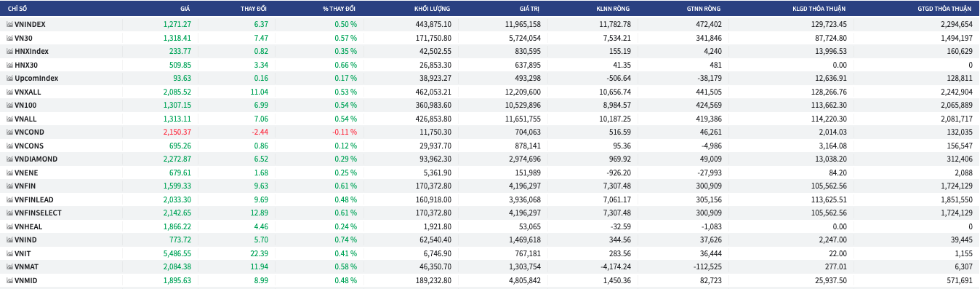The width and height of the screenshot is (980, 289).
Task: Open the chart icon beside VNFINSELECT
Action: [x=9, y=213]
